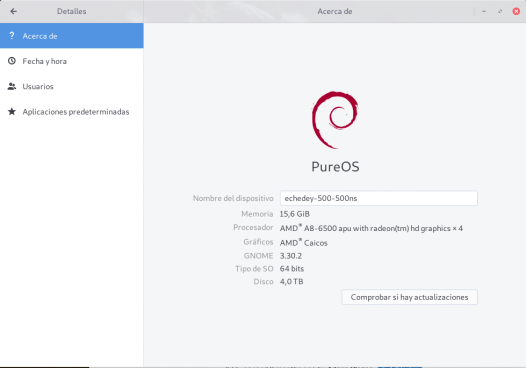Click the processor description text

[371, 228]
